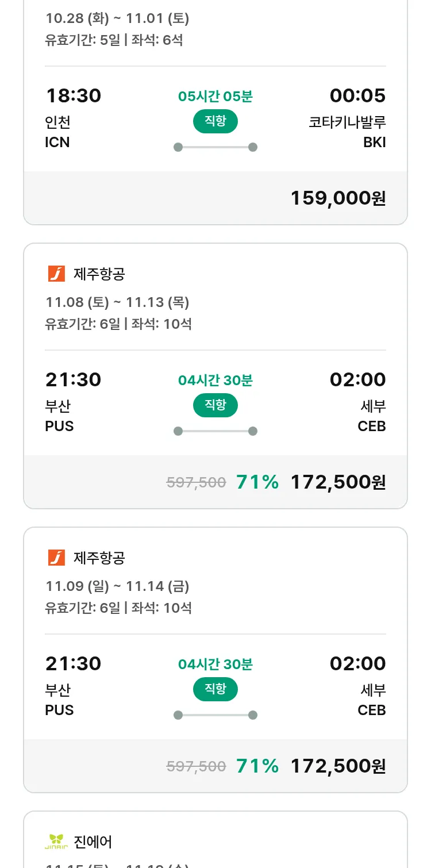Viewport: 431px width, 868px height.
Task: Select the 172,500원 fare for 11.08 departure
Action: (x=338, y=482)
